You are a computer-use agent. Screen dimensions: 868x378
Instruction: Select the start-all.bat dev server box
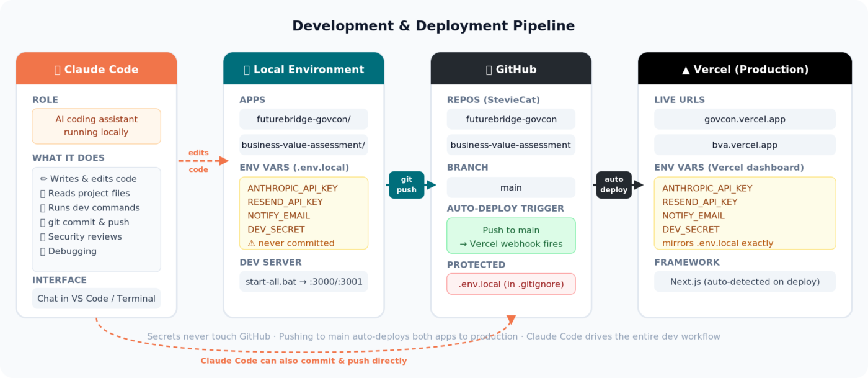click(x=303, y=282)
